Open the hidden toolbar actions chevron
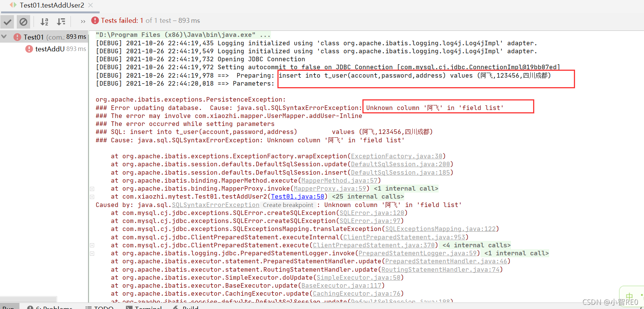Viewport: 644px width, 309px height. (83, 21)
